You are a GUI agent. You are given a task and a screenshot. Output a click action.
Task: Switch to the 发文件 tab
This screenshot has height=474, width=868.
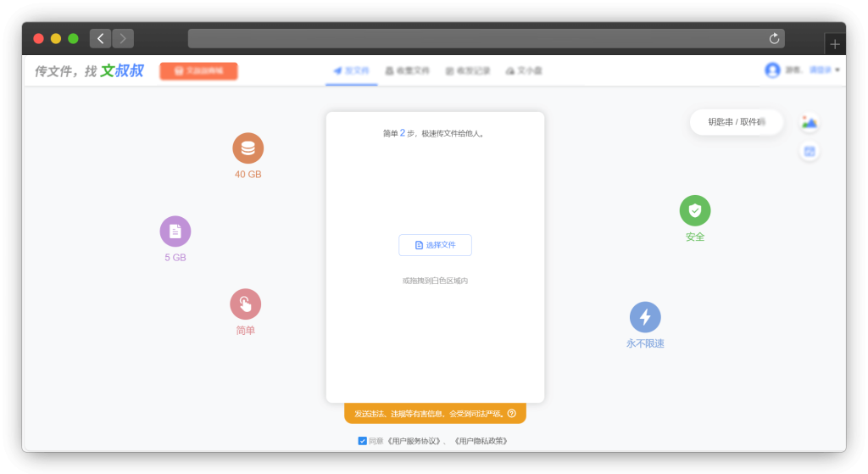click(x=351, y=71)
